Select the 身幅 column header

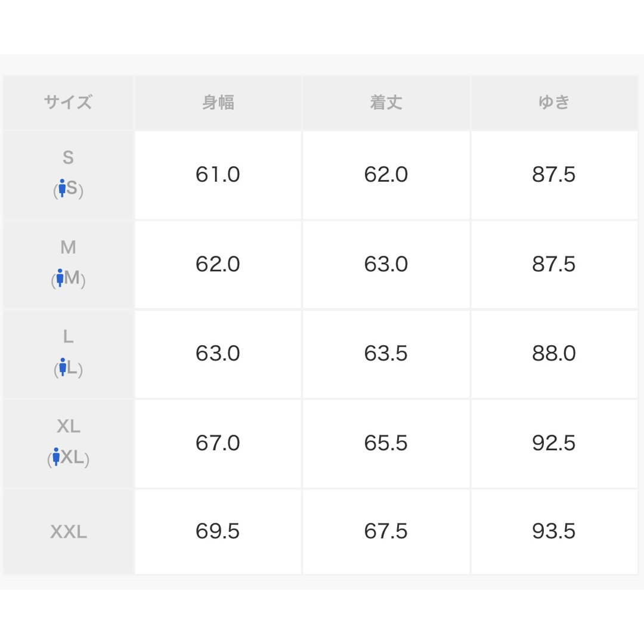point(218,103)
